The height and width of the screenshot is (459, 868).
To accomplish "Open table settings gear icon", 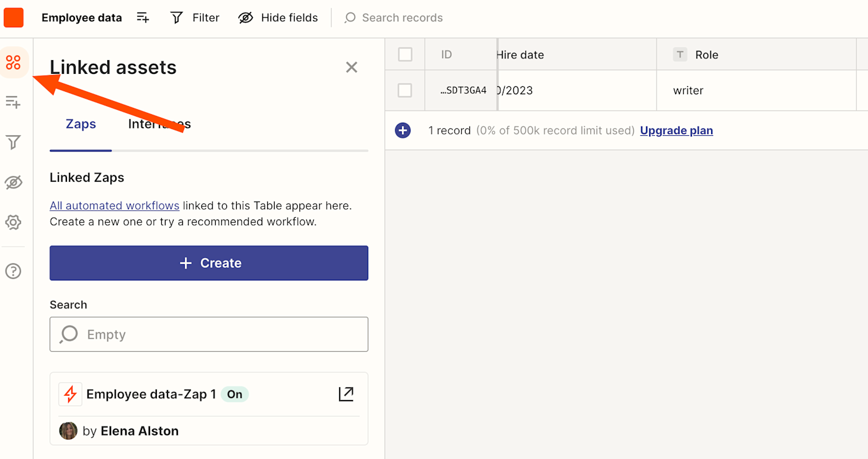I will (x=13, y=222).
